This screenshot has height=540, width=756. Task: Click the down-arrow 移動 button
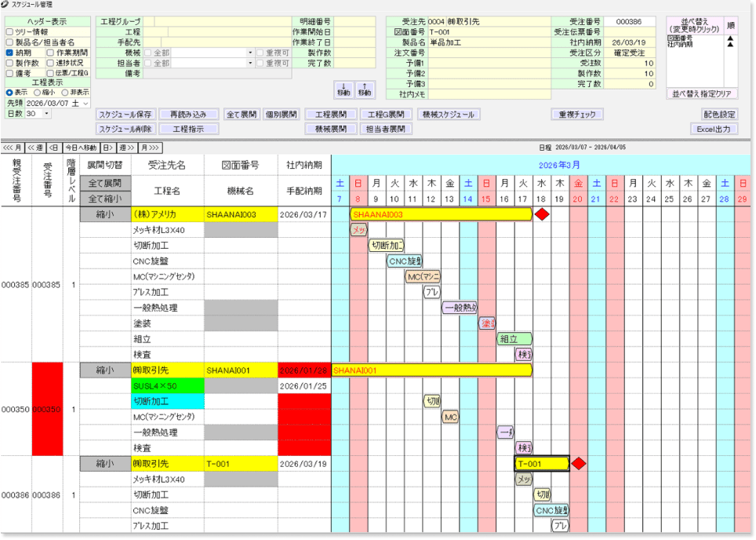[343, 89]
